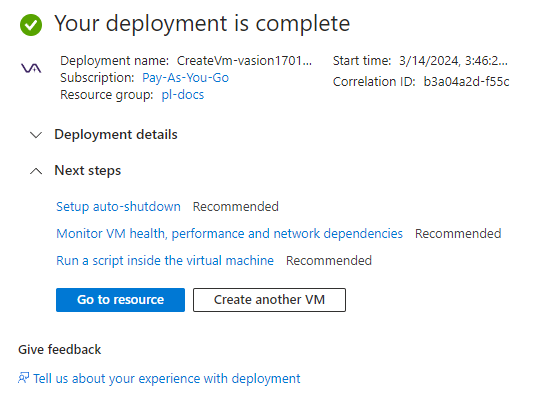This screenshot has width=534, height=399.
Task: Expand the Deployment details chevron
Action: click(36, 135)
